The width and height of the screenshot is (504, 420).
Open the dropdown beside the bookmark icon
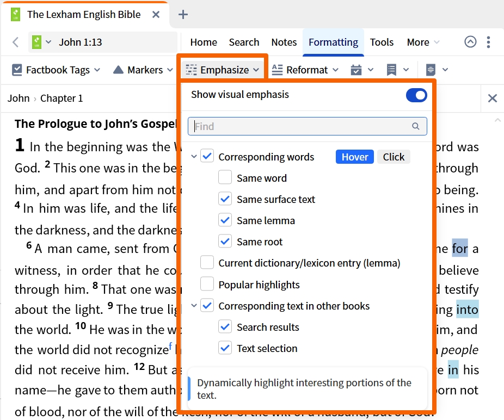coord(406,70)
